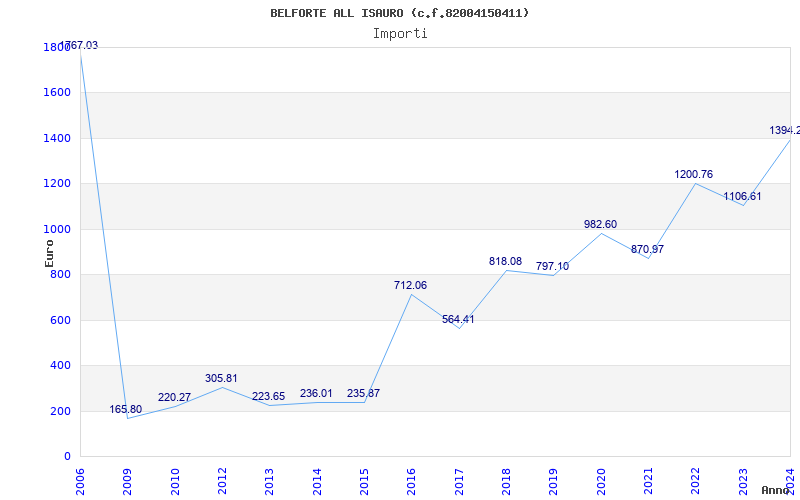
Task: Click the y-axis value 1600
Action: [57, 93]
